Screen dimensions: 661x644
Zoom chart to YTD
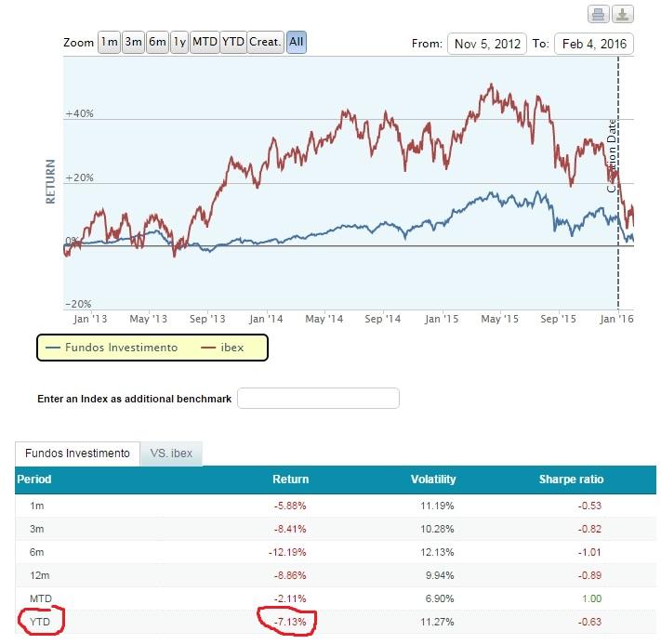click(232, 43)
